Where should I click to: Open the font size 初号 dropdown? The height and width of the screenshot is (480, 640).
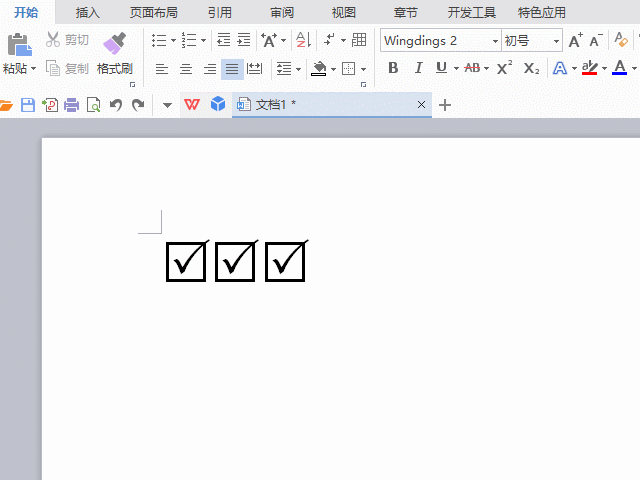click(556, 41)
